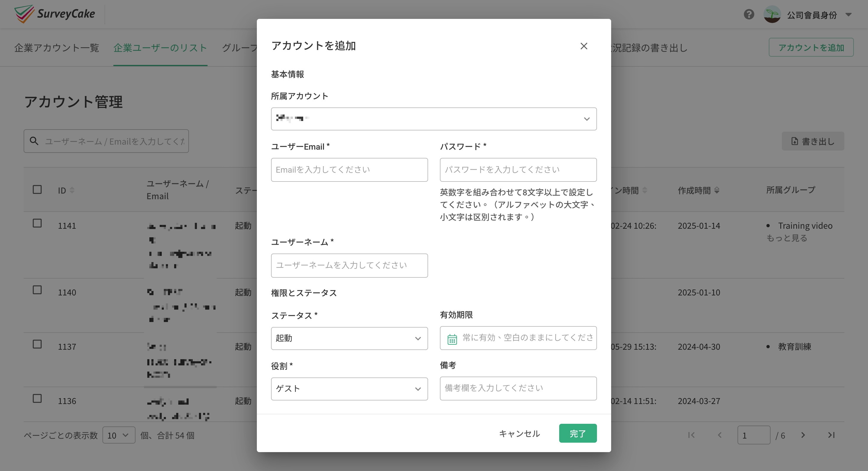Click the user search box
This screenshot has width=868, height=471.
(x=106, y=141)
